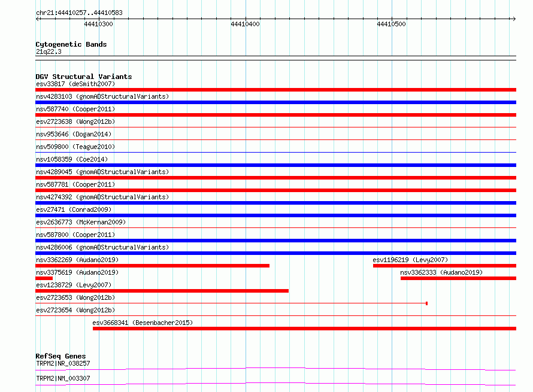Open esv27471 (Conrad2009) label
The width and height of the screenshot is (533, 392).
(x=74, y=209)
